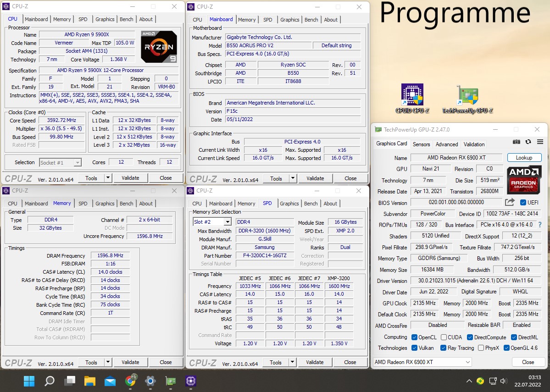Open the AMD Radeon RX 6900 XT GPU selector dropdown
Viewport: 550px width, 392px height.
tap(422, 362)
